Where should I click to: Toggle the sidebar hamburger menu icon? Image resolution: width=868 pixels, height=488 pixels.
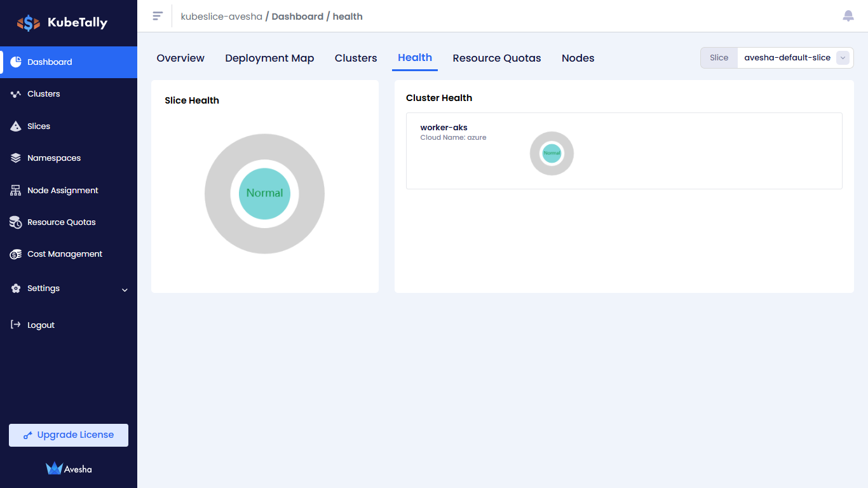(x=158, y=16)
